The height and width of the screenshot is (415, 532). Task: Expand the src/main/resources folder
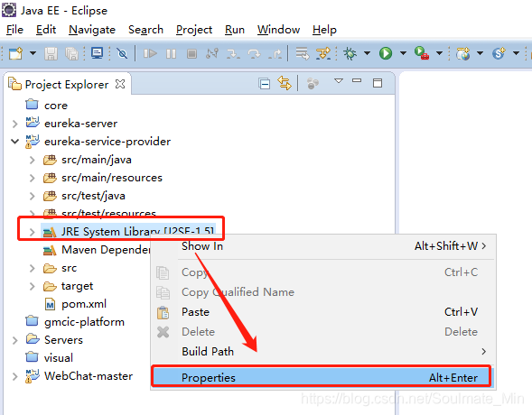click(32, 178)
